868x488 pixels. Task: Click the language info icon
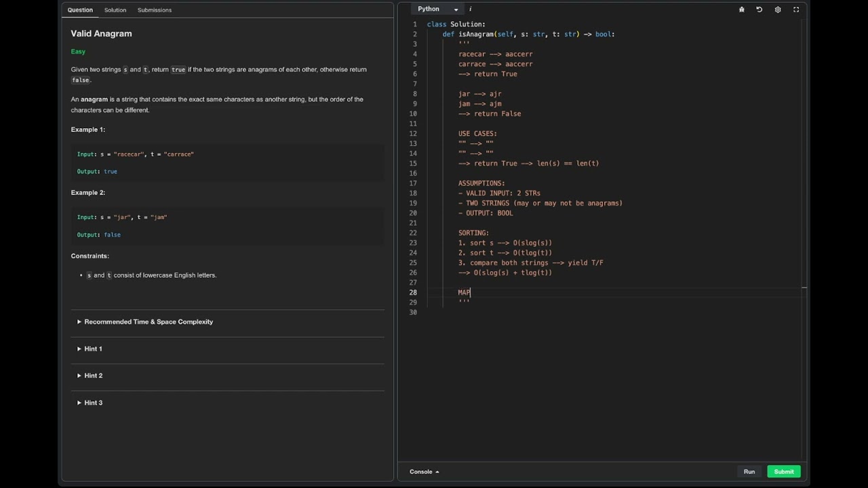point(470,9)
